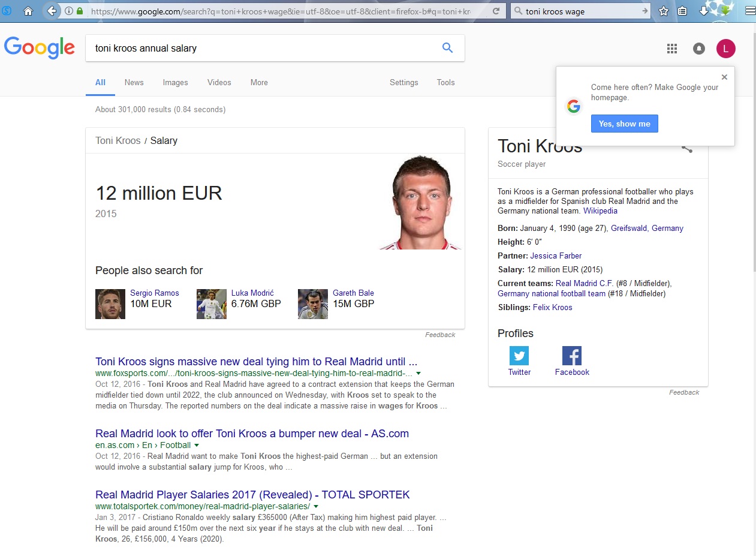Go back using the browser back arrow
This screenshot has width=756, height=556.
(52, 11)
